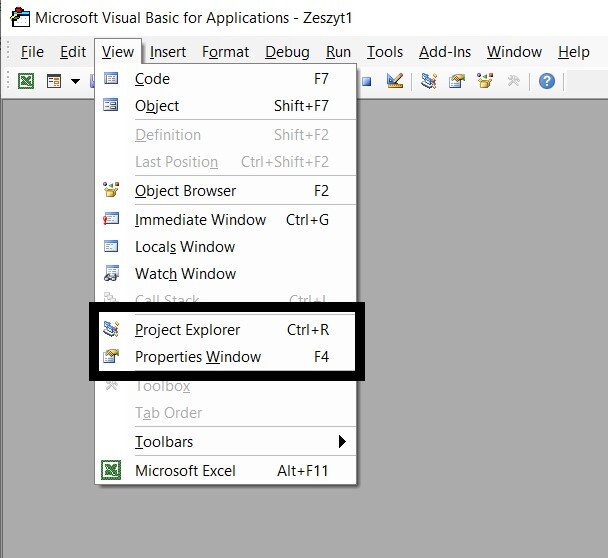Open Immediate Window from View menu
The height and width of the screenshot is (558, 608).
[226, 220]
